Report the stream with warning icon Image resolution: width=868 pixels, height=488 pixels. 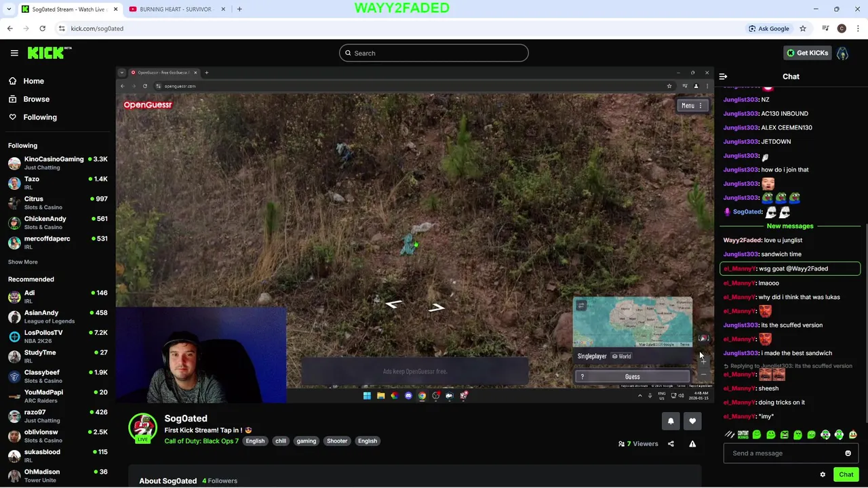pos(692,444)
